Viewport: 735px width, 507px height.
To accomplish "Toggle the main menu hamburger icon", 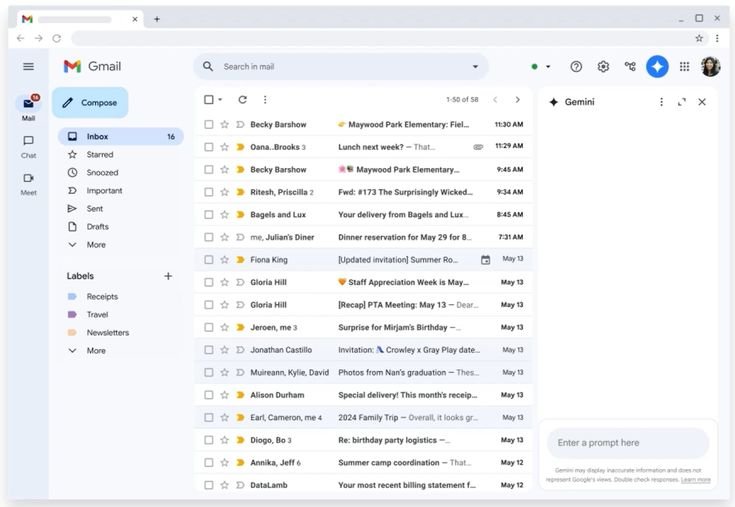I will point(28,66).
